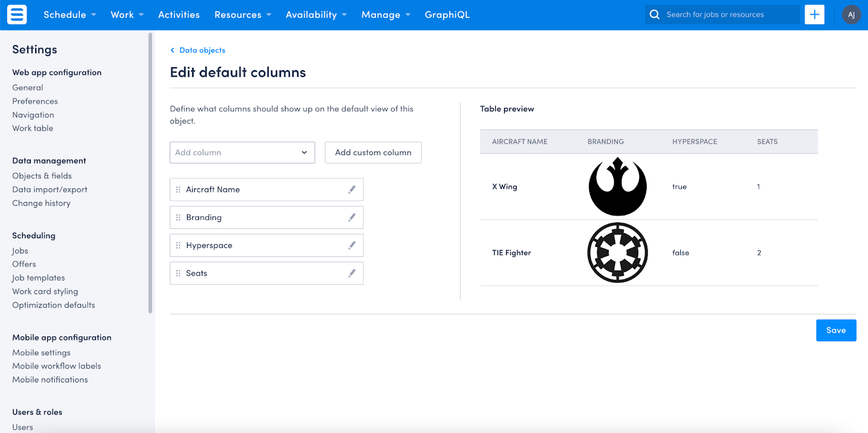Go to Activities in top navigation
This screenshot has height=433, width=868.
pos(179,15)
